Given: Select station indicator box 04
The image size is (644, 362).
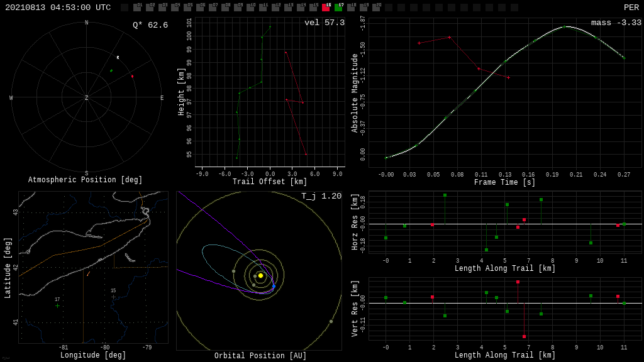Looking at the screenshot, I should (175, 7).
